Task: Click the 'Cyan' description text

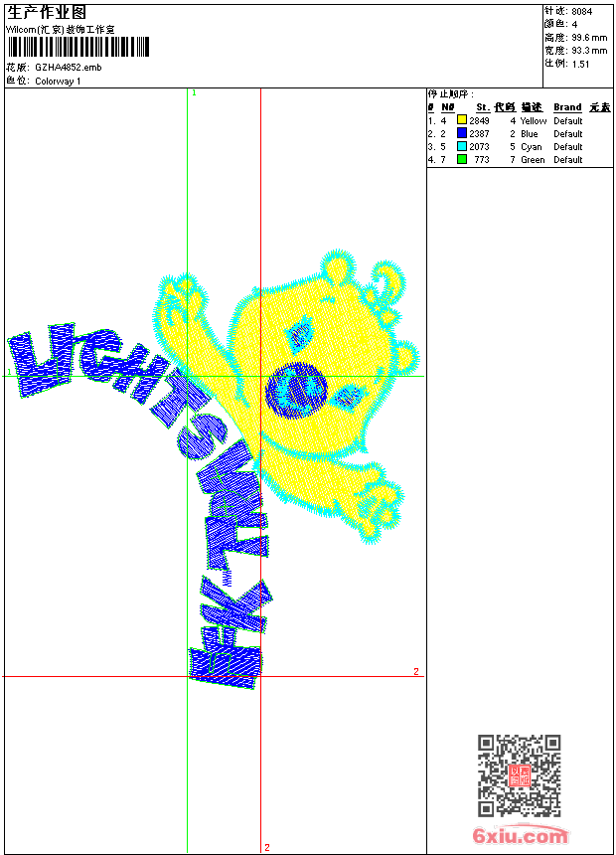Action: point(531,147)
